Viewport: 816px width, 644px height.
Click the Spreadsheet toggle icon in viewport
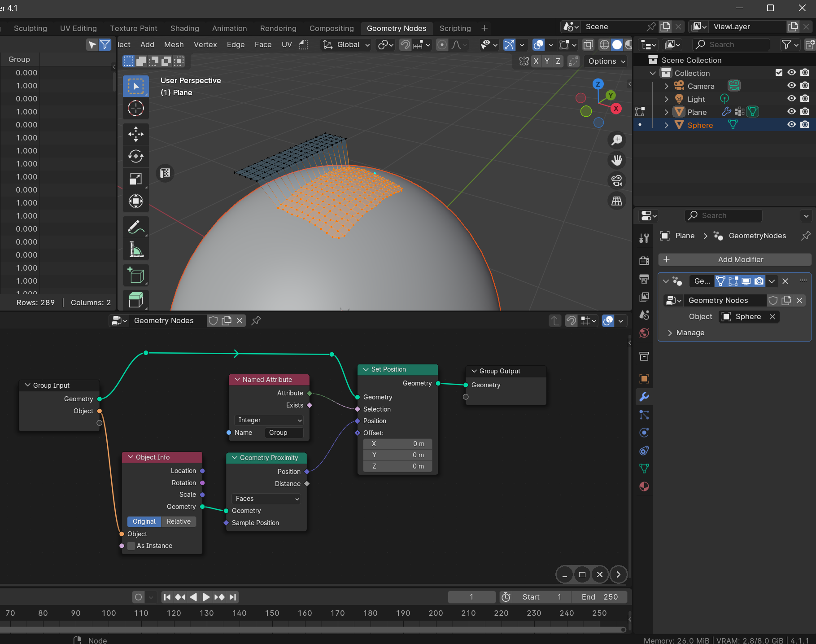point(165,173)
